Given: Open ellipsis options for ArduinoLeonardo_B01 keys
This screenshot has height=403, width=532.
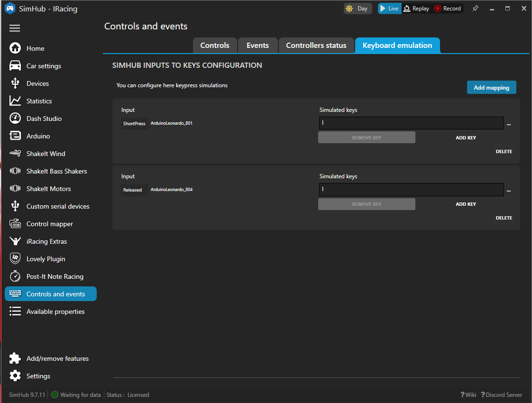Looking at the screenshot, I should pos(509,124).
